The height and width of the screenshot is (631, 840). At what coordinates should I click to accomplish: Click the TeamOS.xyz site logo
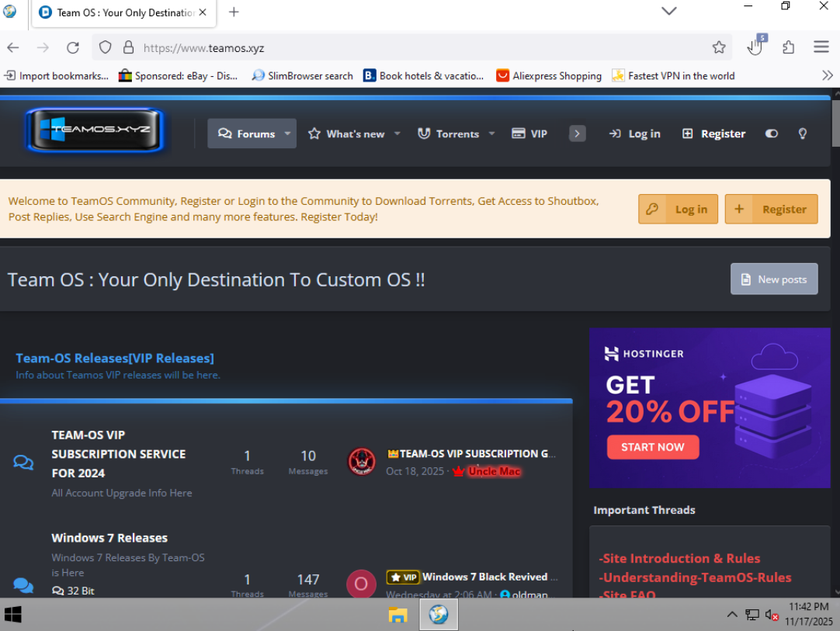coord(95,130)
